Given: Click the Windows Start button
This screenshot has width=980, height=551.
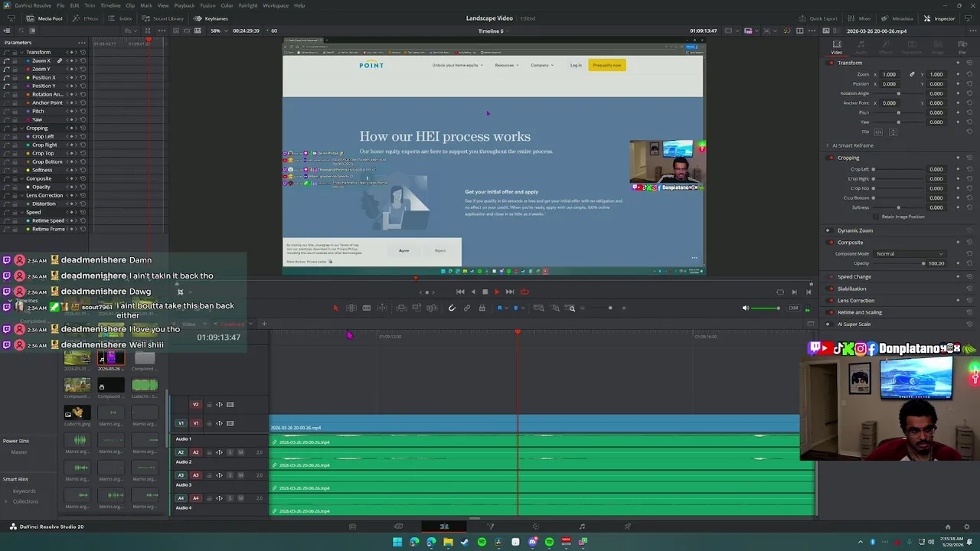Looking at the screenshot, I should 397,542.
